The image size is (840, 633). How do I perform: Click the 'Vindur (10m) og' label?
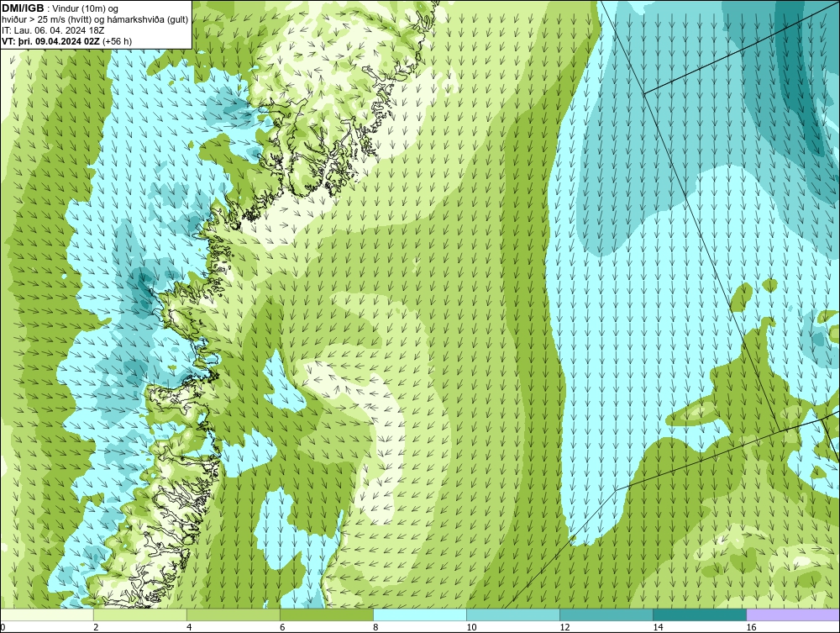pos(87,9)
